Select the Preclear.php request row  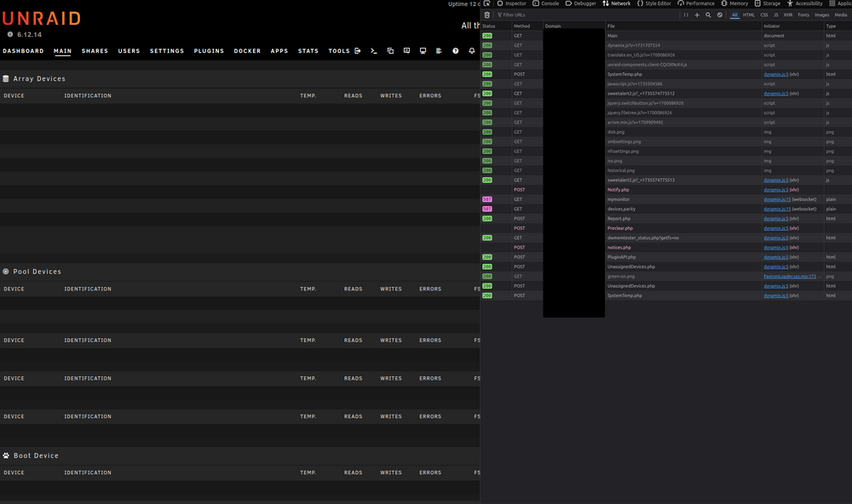[x=666, y=229]
